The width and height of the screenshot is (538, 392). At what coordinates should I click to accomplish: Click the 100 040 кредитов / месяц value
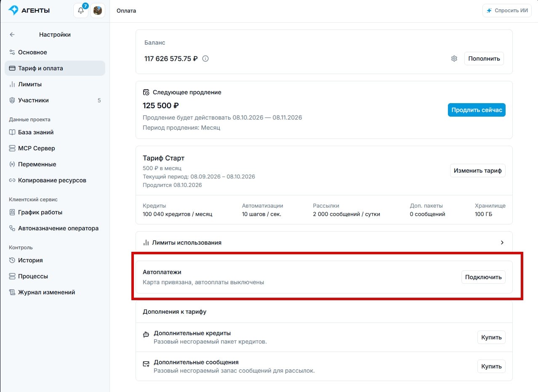point(178,214)
